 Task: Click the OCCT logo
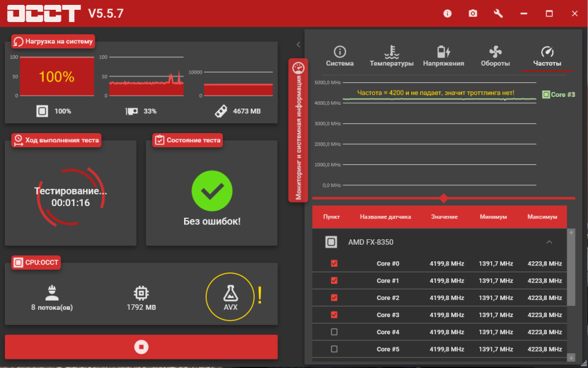(x=44, y=13)
